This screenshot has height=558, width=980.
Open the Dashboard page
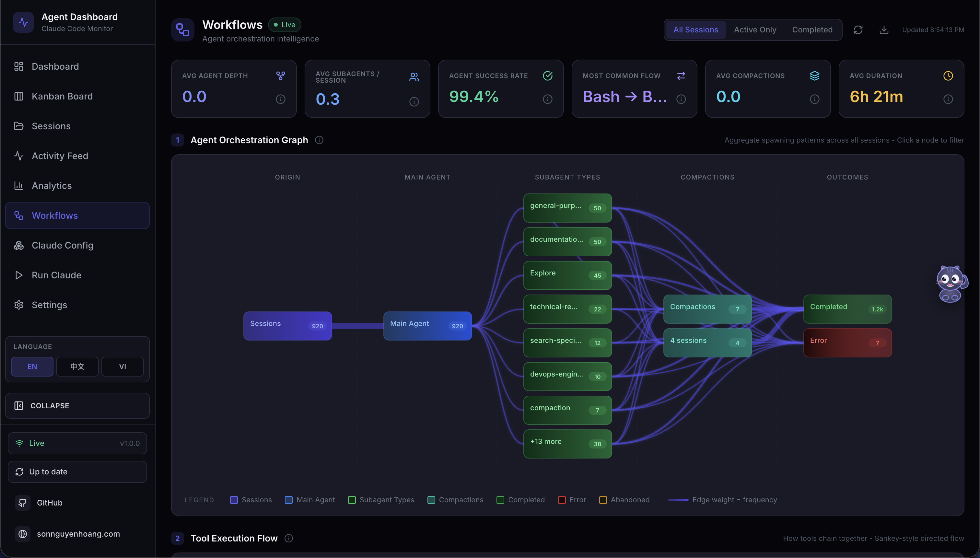point(77,66)
